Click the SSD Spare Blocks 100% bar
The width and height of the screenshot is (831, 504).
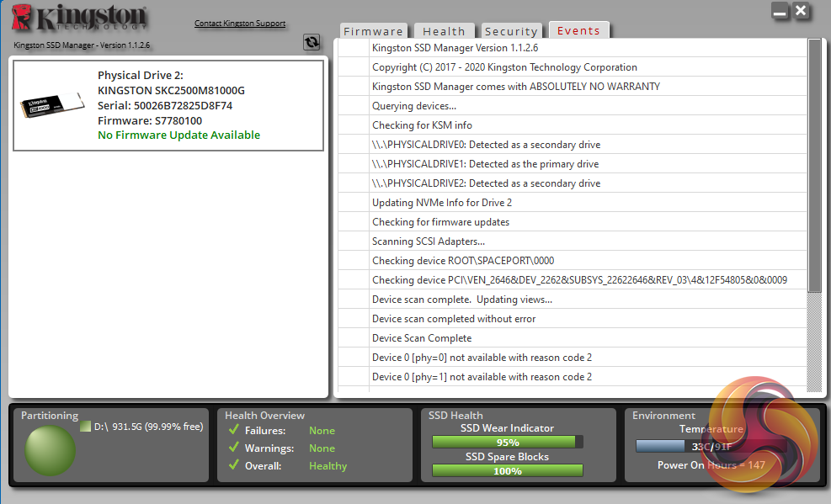[507, 470]
